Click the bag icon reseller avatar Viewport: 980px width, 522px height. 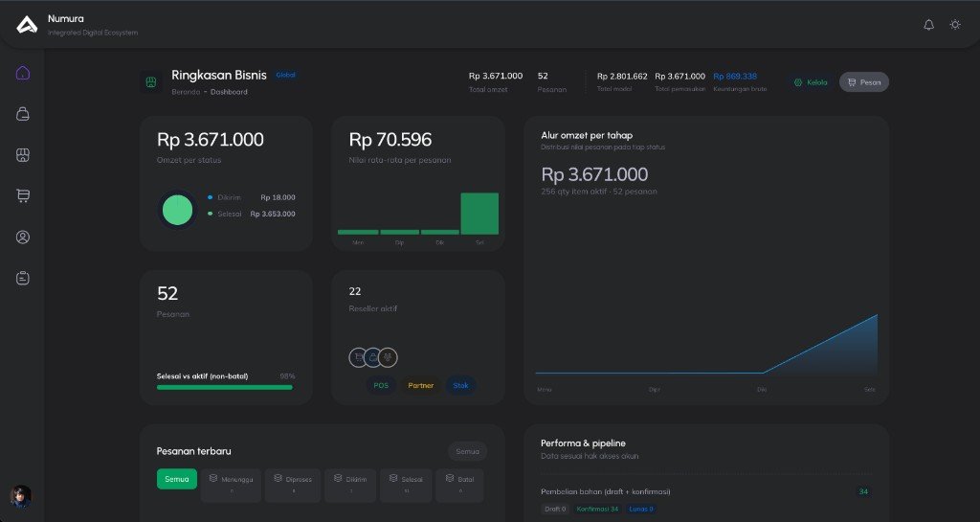tap(373, 357)
